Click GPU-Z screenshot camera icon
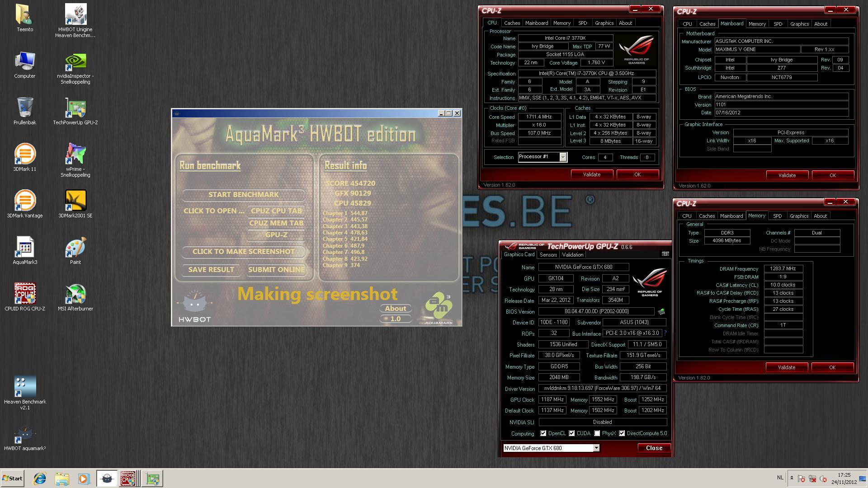The width and height of the screenshot is (868, 488). click(x=665, y=254)
